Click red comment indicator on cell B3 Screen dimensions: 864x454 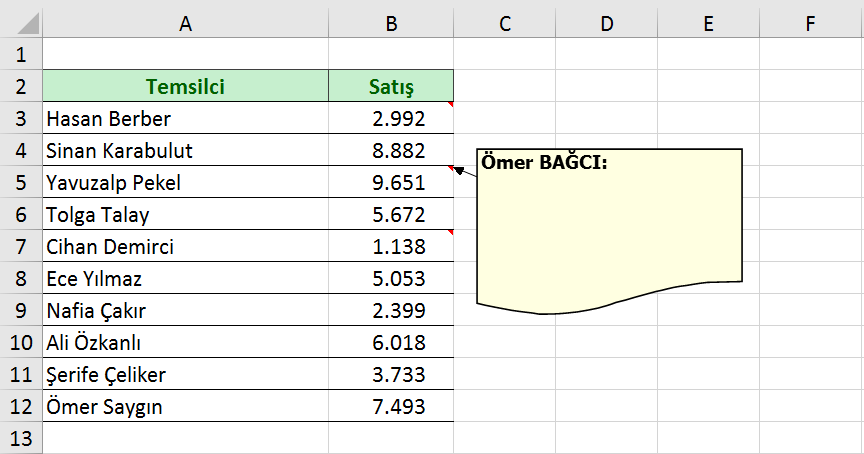coord(450,105)
